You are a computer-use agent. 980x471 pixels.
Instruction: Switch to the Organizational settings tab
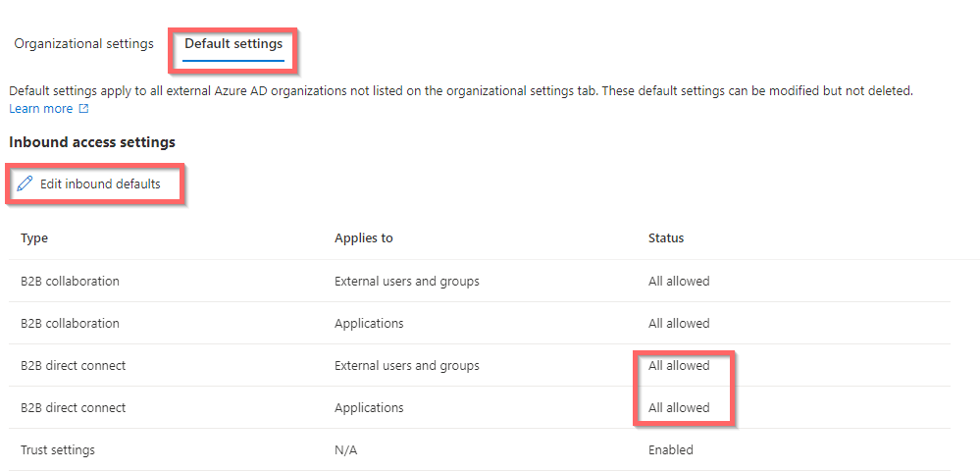(x=83, y=44)
